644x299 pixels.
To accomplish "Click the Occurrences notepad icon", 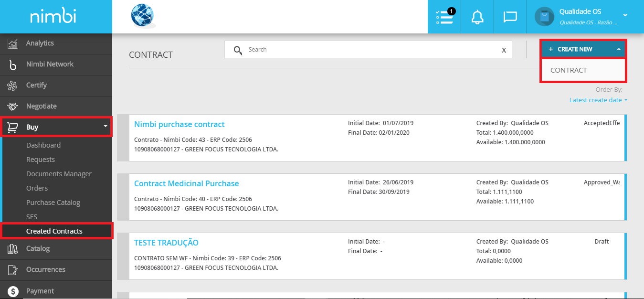I will pyautogui.click(x=13, y=270).
